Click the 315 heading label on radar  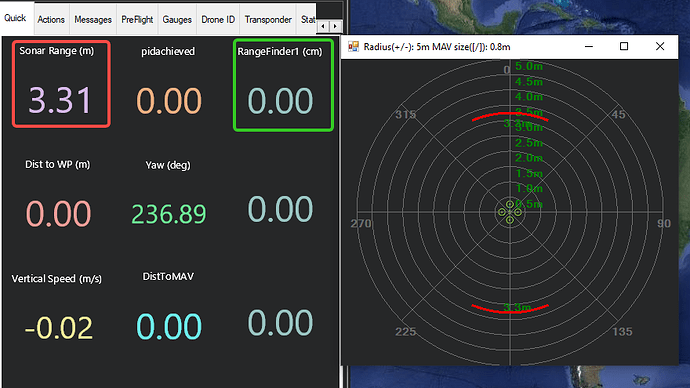pos(405,115)
